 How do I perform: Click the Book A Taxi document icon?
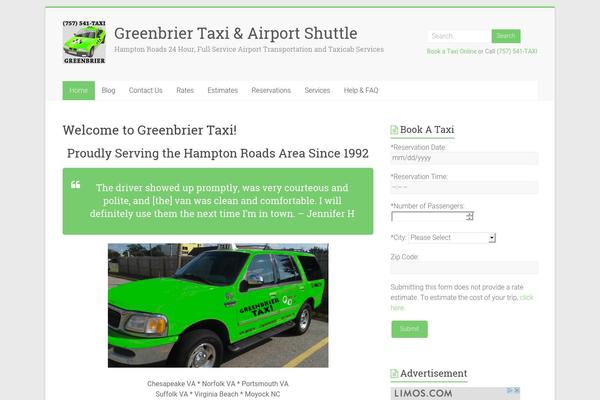coord(394,130)
